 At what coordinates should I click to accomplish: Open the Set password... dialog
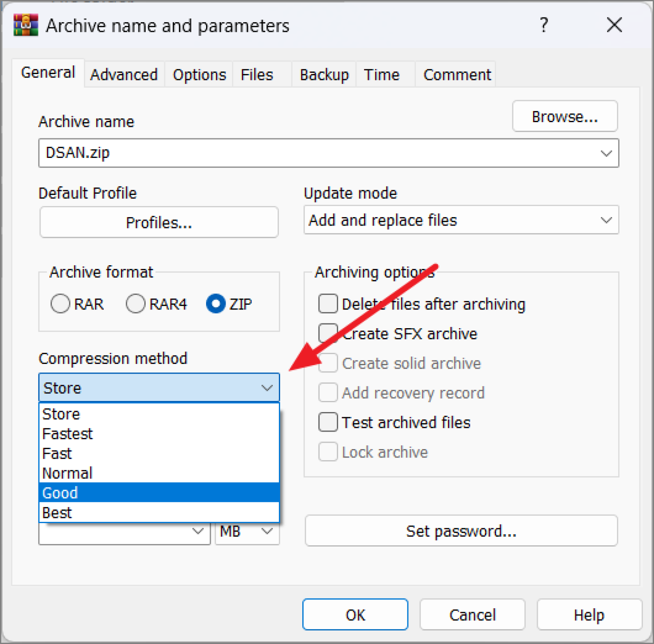461,531
